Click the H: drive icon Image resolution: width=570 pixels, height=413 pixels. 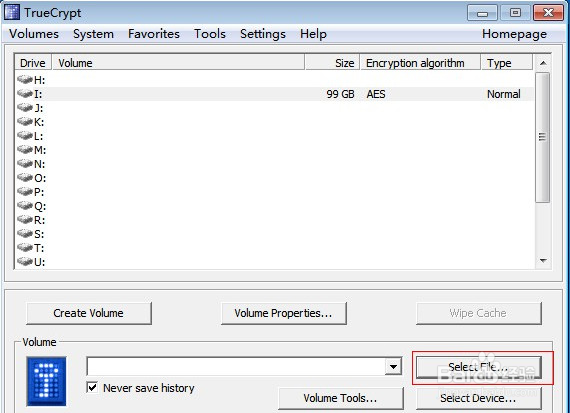25,79
